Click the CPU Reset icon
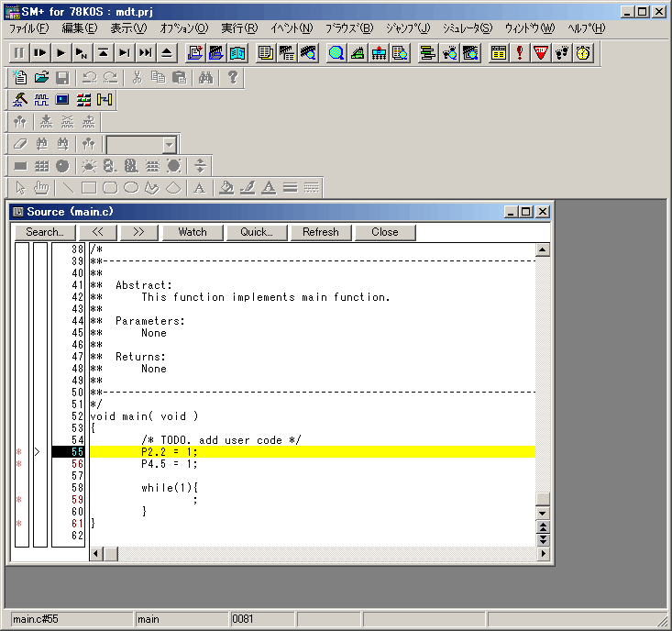Viewport: 672px width, 631px height. click(x=166, y=53)
